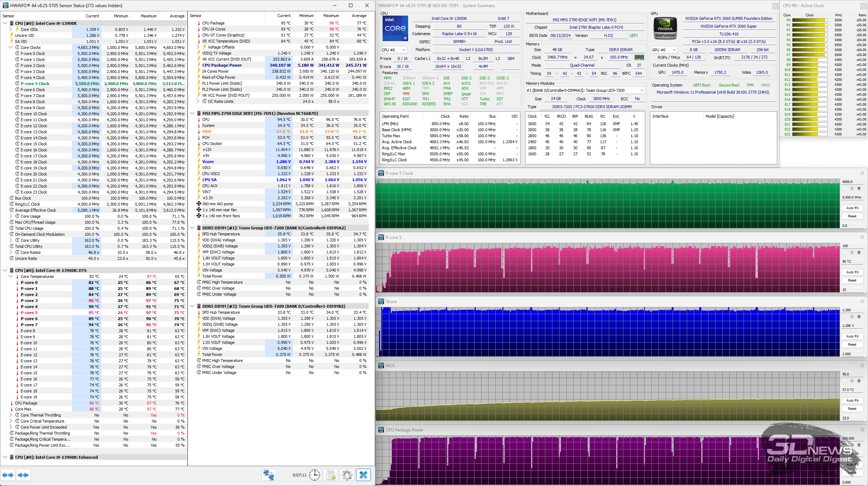Click the expand layout arrows icon
Screen dimensions: 868x486
8,475
